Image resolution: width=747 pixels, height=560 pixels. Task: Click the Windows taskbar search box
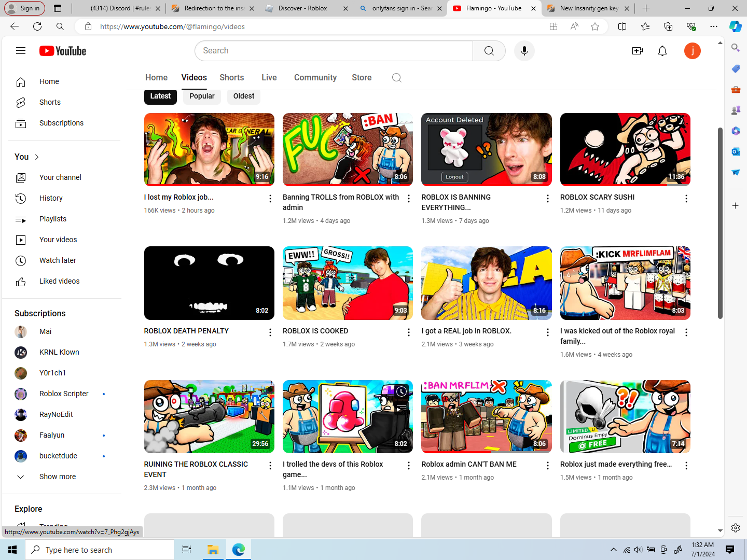pos(100,550)
